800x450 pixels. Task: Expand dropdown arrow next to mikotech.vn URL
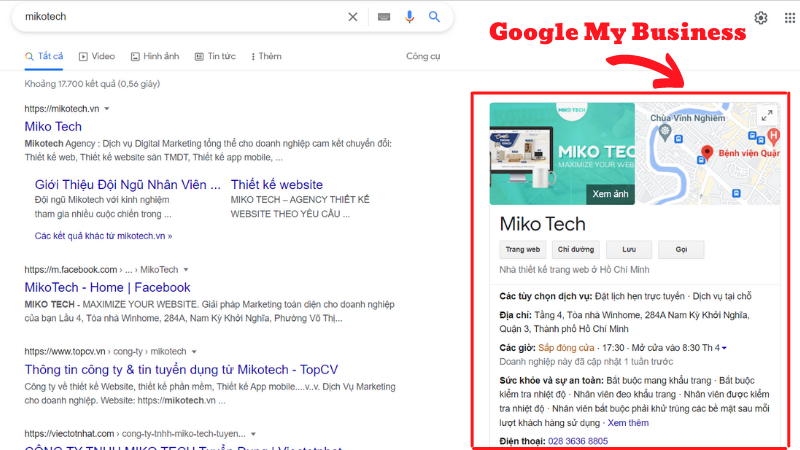pos(107,109)
